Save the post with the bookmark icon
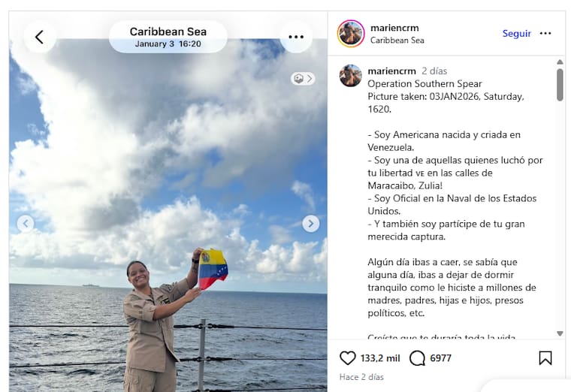571x392 pixels. (x=545, y=358)
